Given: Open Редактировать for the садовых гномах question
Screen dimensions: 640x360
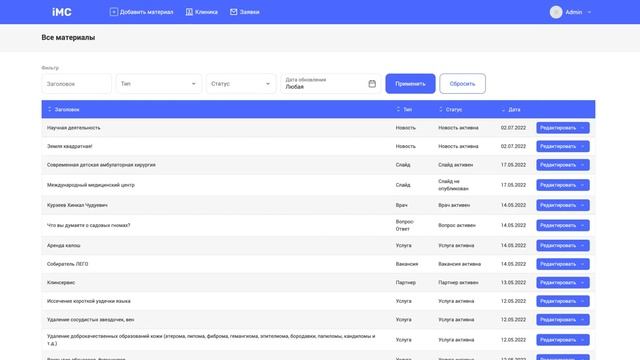Looking at the screenshot, I should tap(563, 225).
